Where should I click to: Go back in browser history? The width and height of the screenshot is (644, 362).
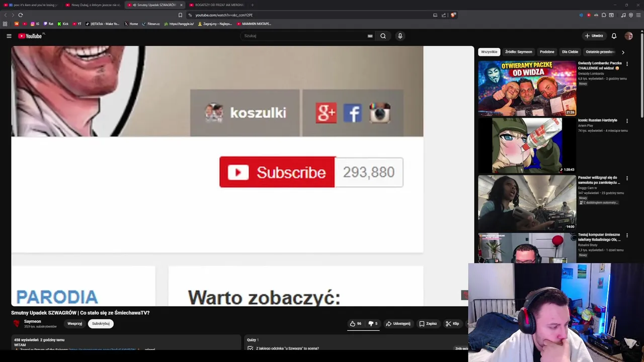(6, 15)
